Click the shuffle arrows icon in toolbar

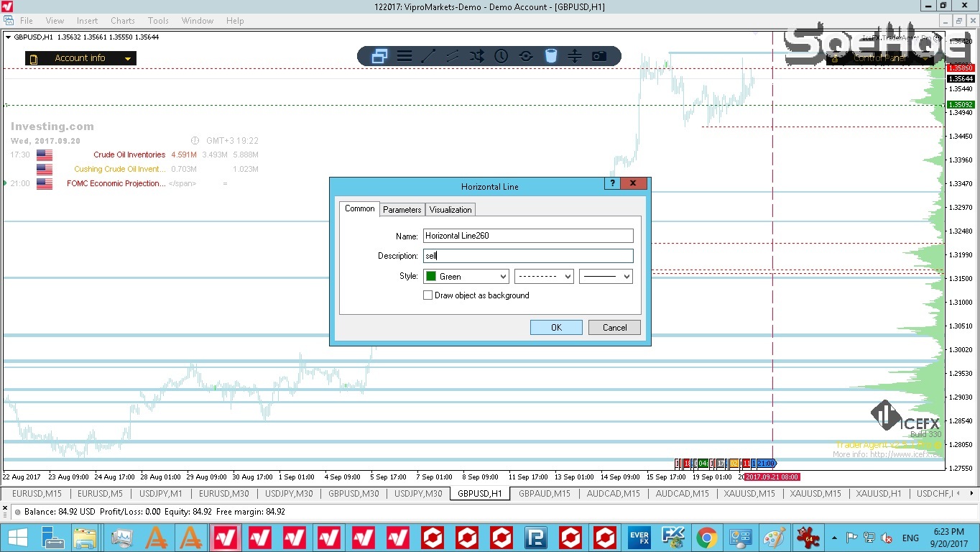click(x=477, y=56)
